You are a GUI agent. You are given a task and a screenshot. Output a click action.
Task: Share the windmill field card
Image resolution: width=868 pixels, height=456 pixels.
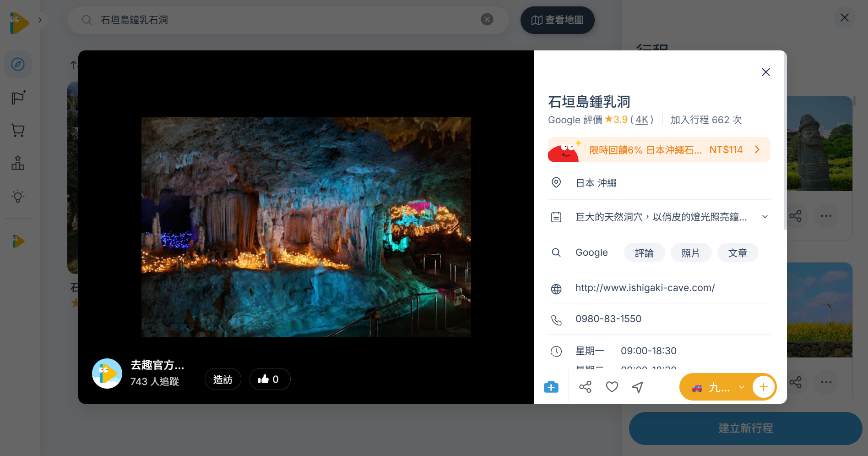pyautogui.click(x=796, y=382)
